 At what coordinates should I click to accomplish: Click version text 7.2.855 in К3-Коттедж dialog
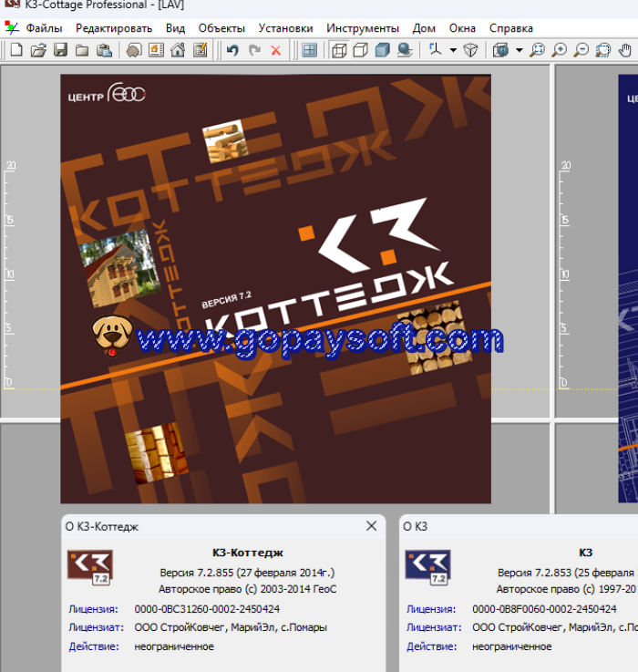click(x=247, y=573)
